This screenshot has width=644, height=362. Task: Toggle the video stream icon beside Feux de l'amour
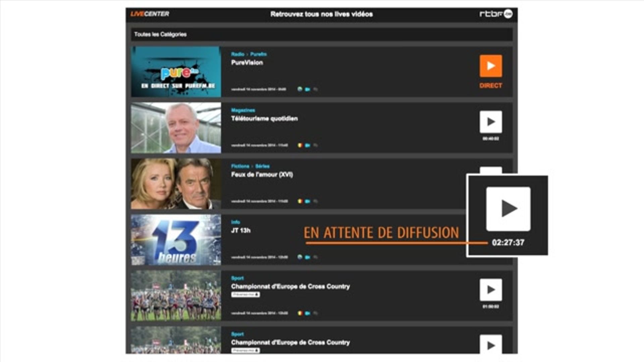[x=307, y=201]
